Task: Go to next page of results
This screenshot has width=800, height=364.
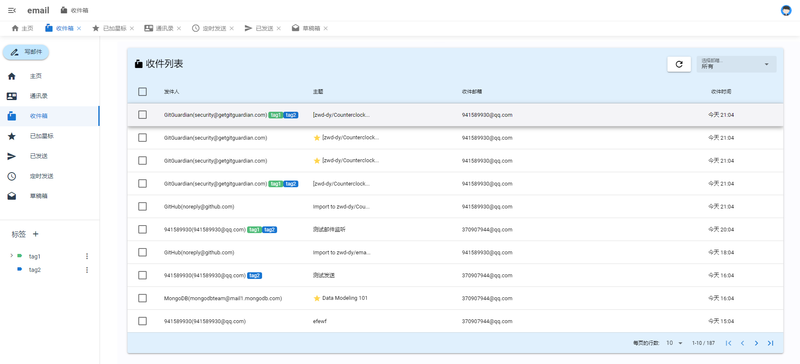Action: (x=756, y=343)
